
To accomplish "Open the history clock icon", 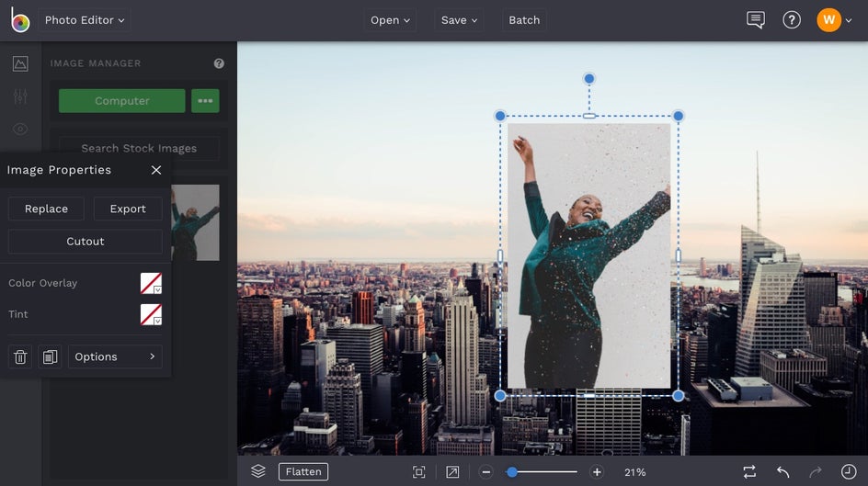I will [848, 472].
